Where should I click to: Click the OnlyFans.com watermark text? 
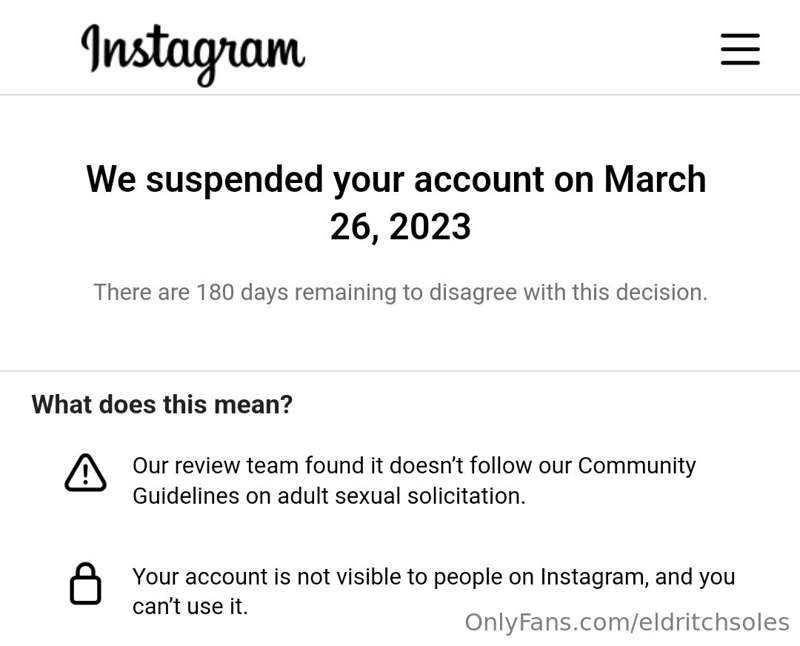coord(545,622)
